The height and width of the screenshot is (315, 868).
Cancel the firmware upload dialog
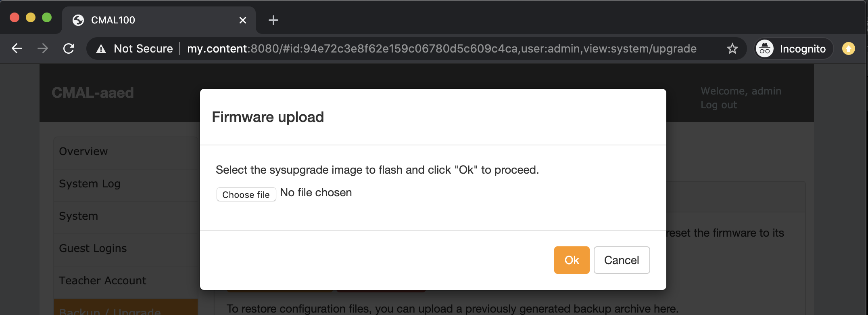coord(621,260)
